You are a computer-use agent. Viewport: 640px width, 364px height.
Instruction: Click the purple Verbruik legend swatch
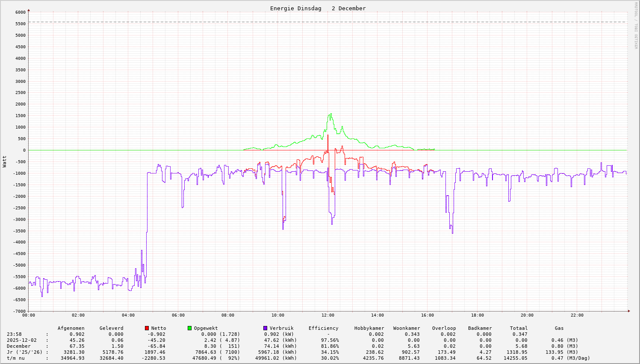pyautogui.click(x=265, y=328)
